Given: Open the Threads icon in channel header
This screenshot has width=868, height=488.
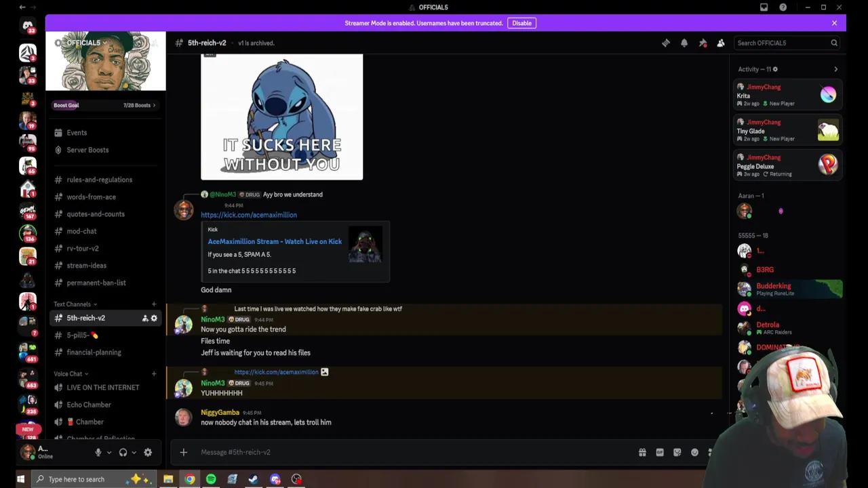Looking at the screenshot, I should 666,43.
